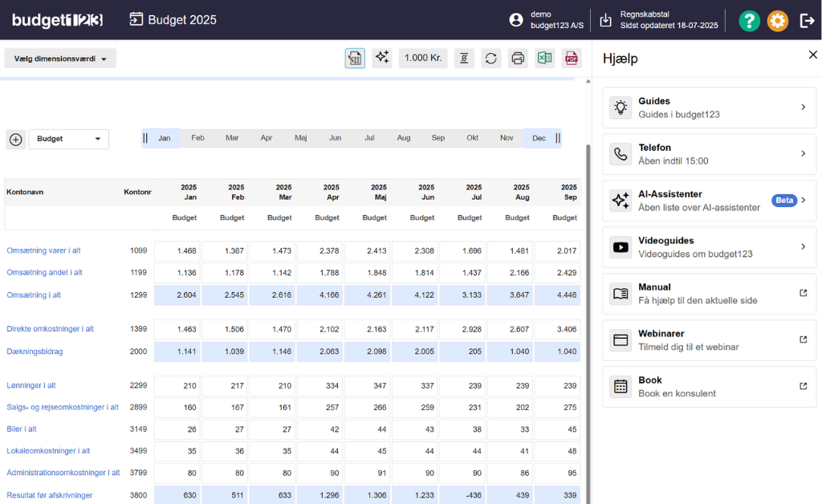The image size is (822, 504).
Task: Click the AI sparkle icon in toolbar
Action: (382, 58)
